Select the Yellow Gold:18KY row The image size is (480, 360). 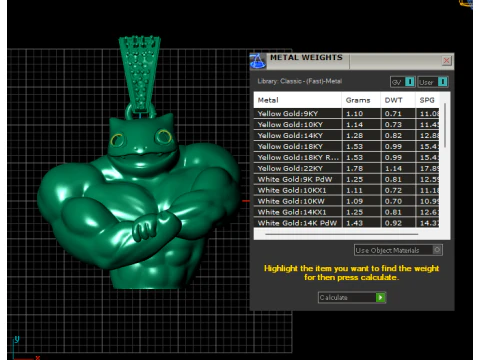tap(346, 147)
